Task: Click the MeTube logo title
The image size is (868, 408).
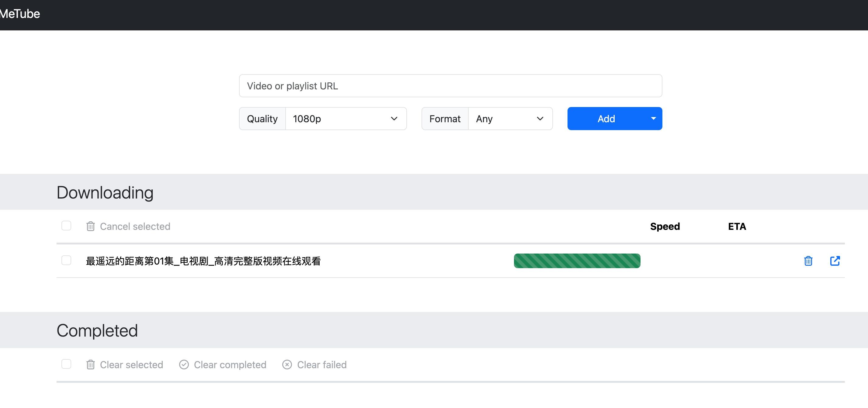Action: pyautogui.click(x=19, y=14)
